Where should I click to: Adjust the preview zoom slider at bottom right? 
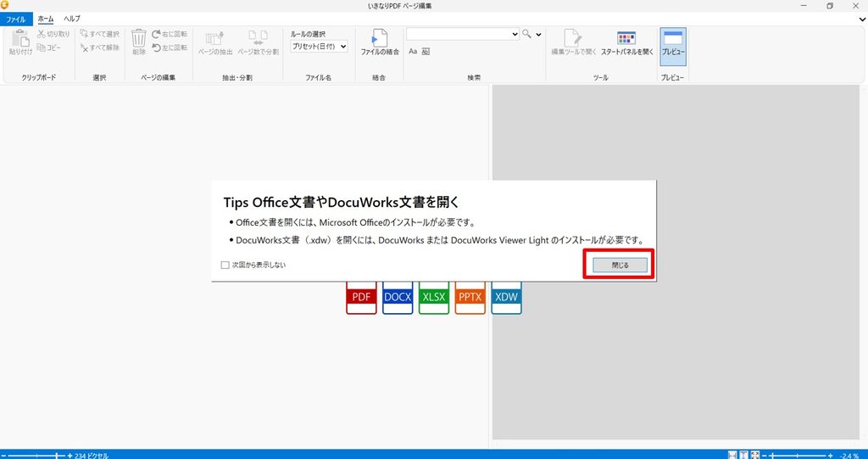tap(797, 456)
